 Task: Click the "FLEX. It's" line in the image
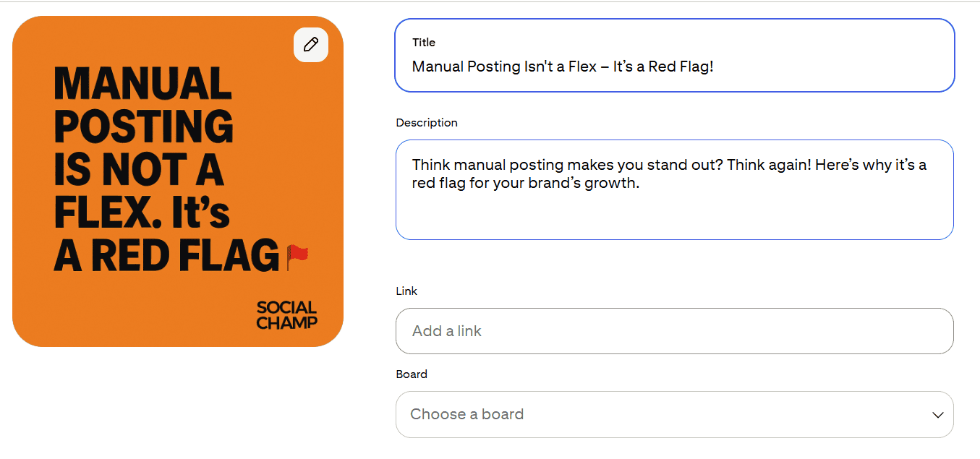(142, 213)
